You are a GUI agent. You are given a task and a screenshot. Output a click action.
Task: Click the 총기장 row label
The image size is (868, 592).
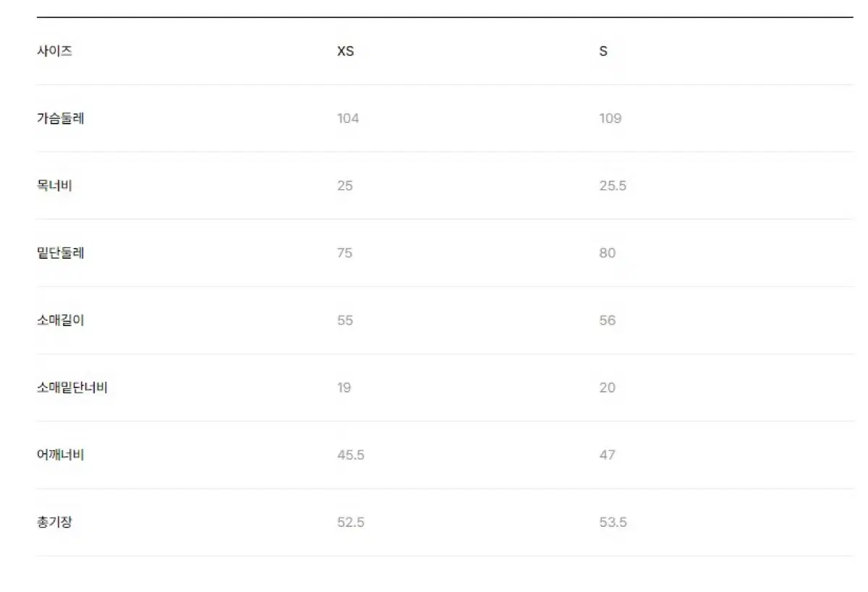tap(54, 522)
